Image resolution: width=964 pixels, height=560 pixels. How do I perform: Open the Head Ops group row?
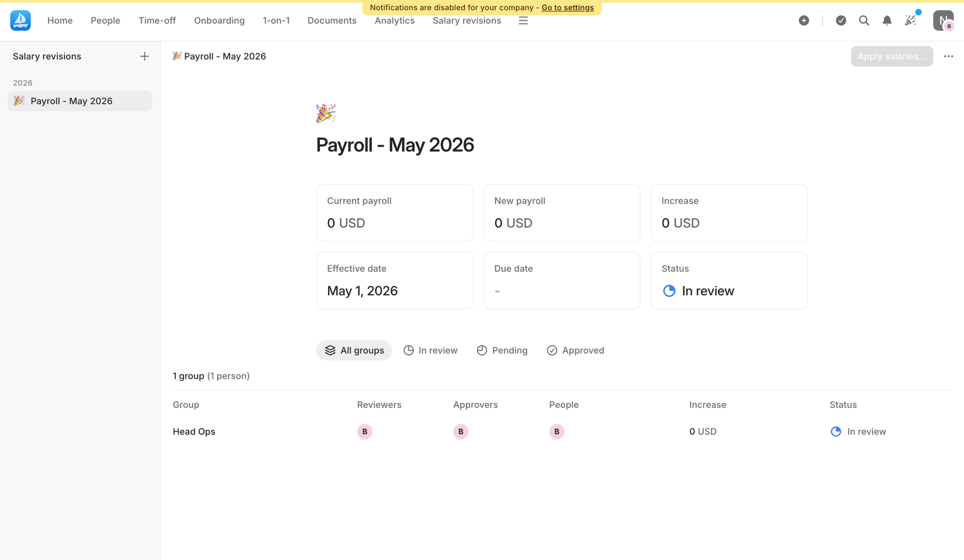pyautogui.click(x=562, y=432)
